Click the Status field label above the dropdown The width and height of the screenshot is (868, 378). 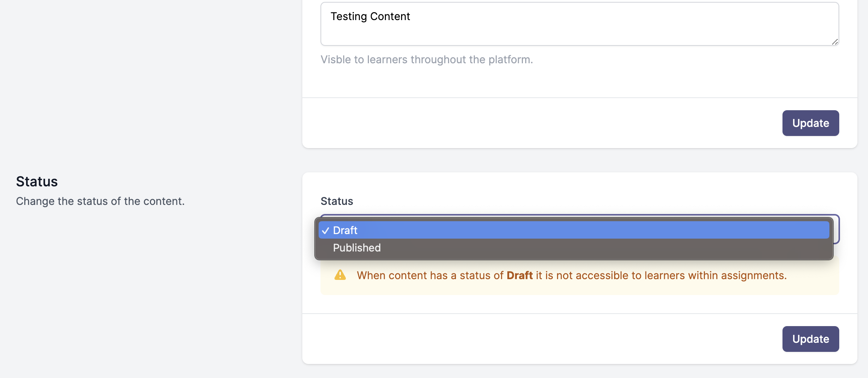pos(337,201)
